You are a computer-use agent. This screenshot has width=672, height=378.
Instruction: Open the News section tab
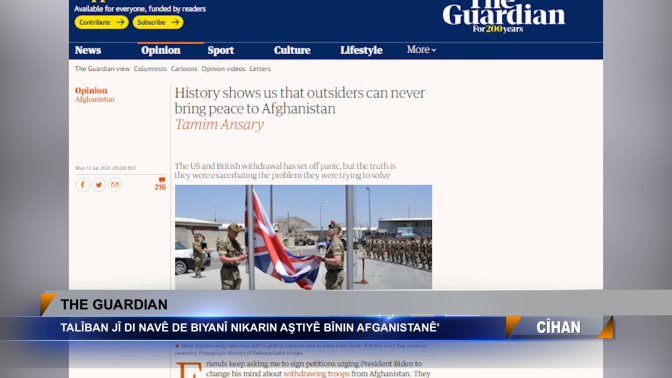click(x=88, y=50)
